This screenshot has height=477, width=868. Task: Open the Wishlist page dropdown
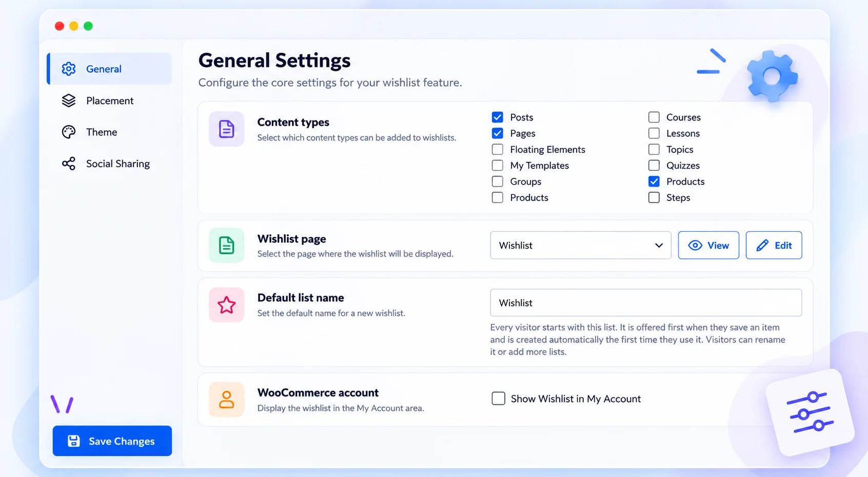581,245
